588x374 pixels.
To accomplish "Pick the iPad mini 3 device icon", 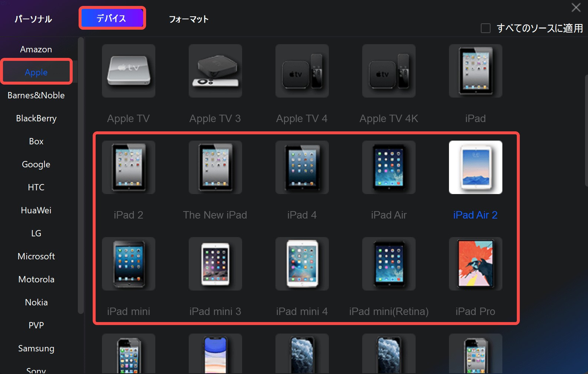I will (x=215, y=264).
